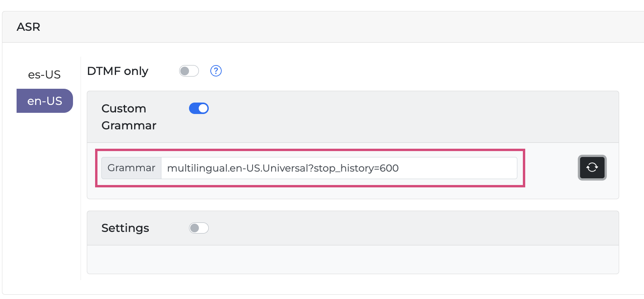
Task: Enable the DTMF only switch
Action: (189, 71)
